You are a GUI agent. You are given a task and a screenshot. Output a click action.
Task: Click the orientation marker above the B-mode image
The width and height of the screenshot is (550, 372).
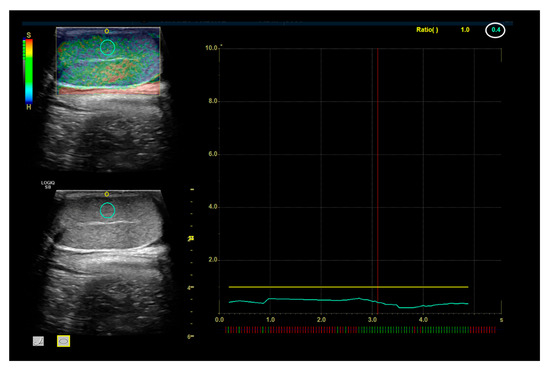click(x=107, y=194)
